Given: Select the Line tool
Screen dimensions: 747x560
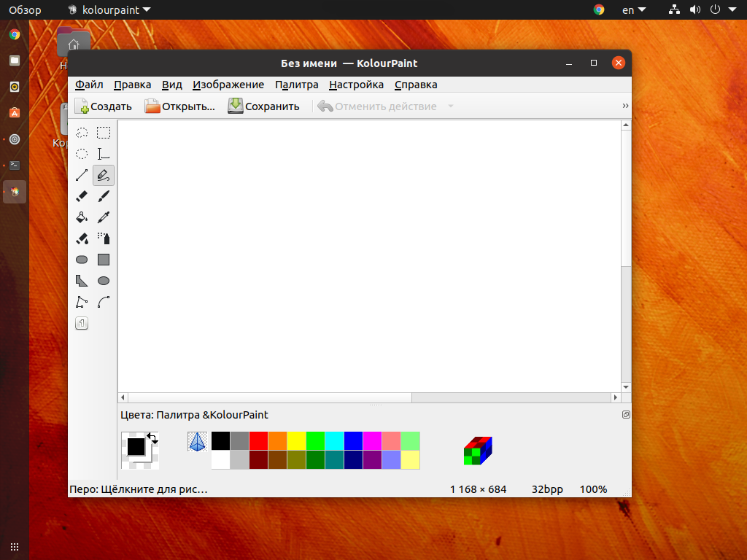Looking at the screenshot, I should [82, 175].
